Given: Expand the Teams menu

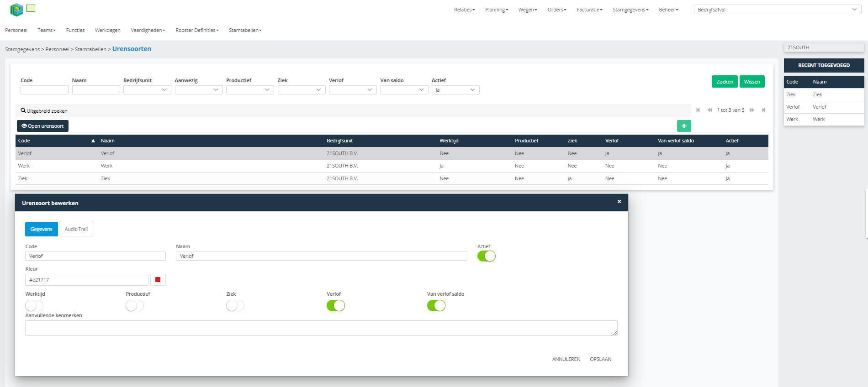Looking at the screenshot, I should (47, 30).
